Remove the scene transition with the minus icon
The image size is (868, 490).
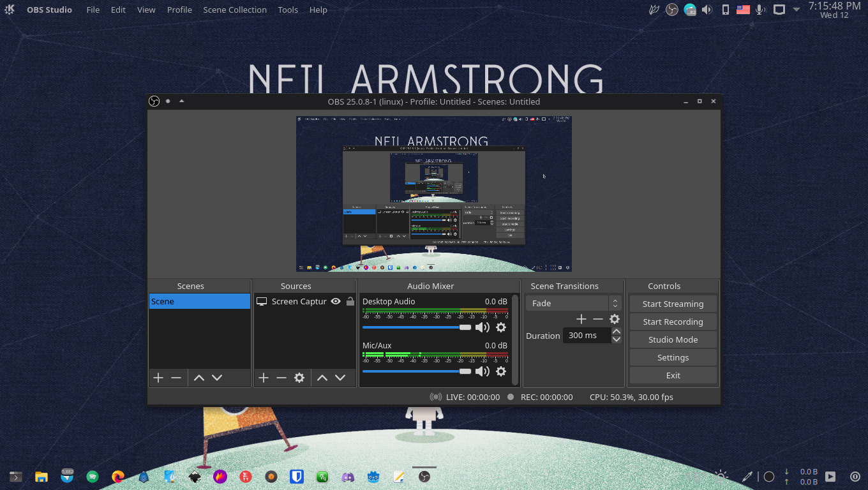598,319
